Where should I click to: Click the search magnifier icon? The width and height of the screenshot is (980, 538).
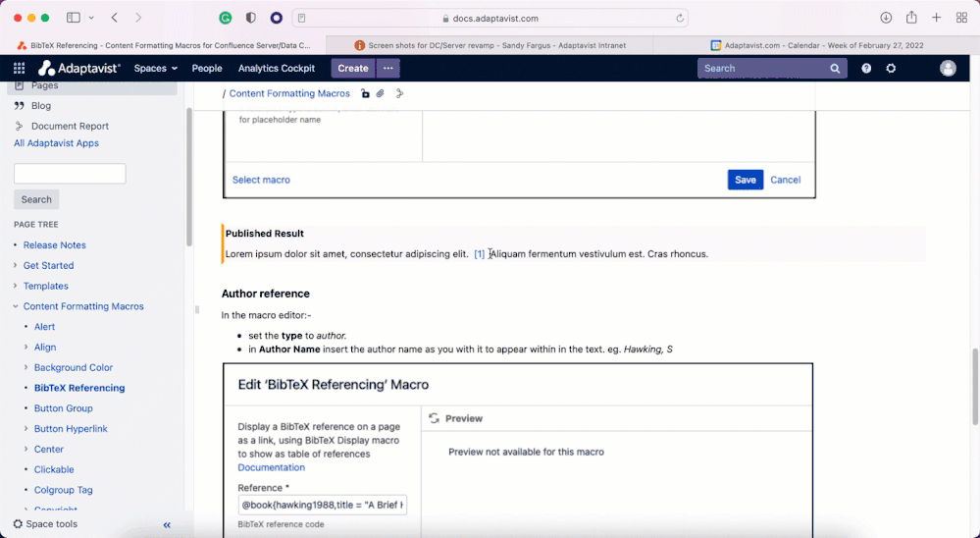point(835,68)
